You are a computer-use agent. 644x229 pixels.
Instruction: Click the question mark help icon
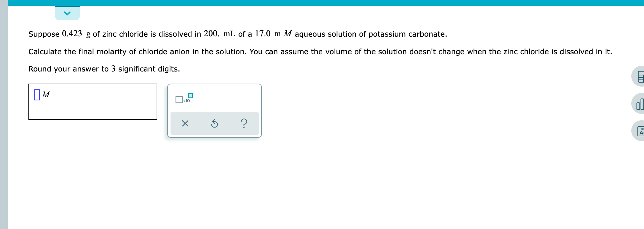click(x=244, y=123)
